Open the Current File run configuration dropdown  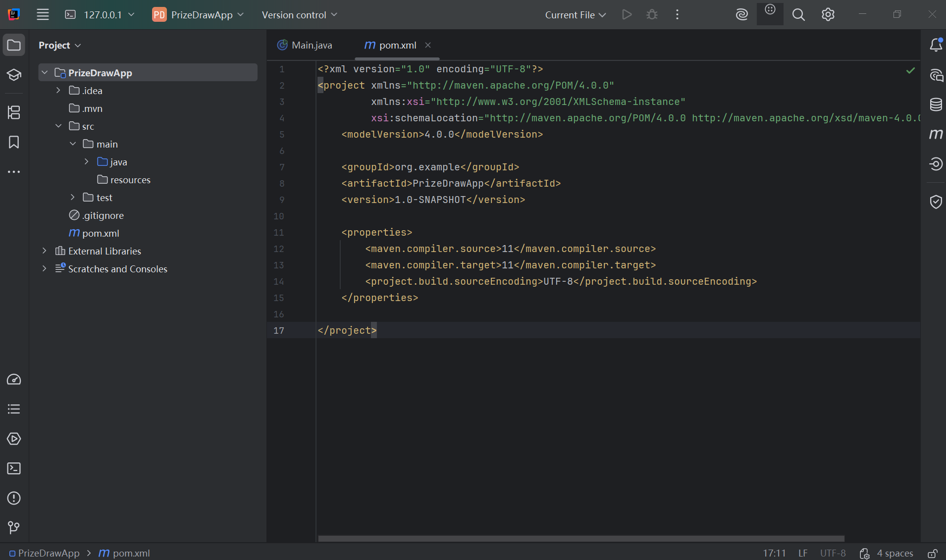tap(576, 15)
